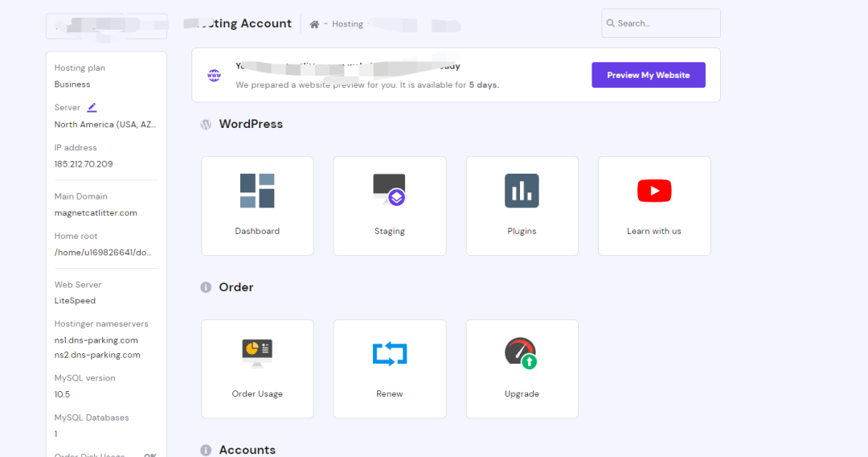Open the Order Usage monitor icon
Image resolution: width=868 pixels, height=457 pixels.
pyautogui.click(x=257, y=353)
